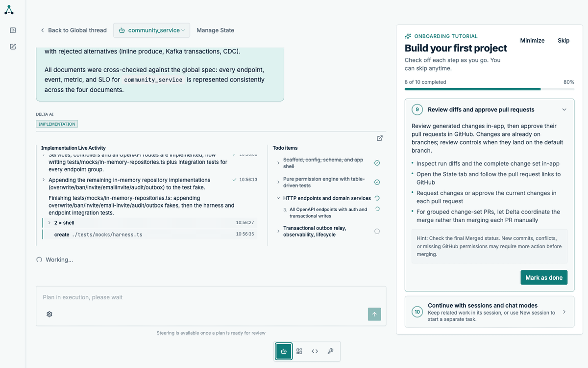Expand 'Pure permission engine' todo item
Image resolution: width=588 pixels, height=368 pixels.
pos(278,182)
